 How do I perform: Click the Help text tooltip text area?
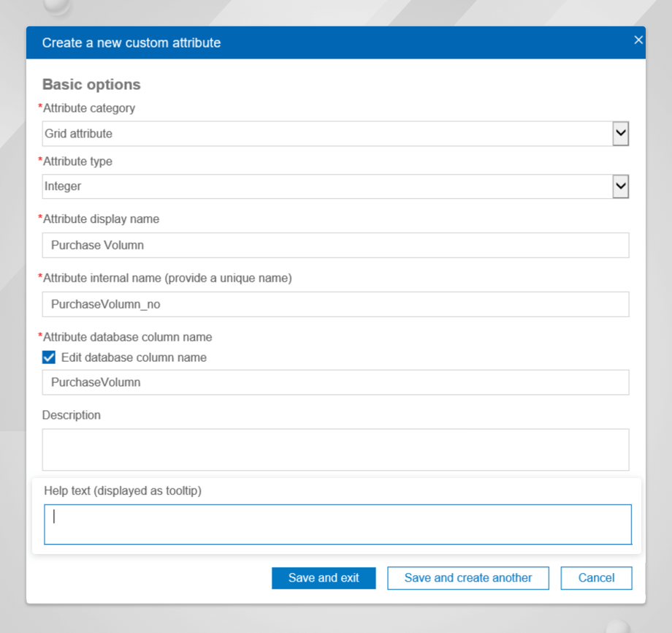tap(337, 524)
